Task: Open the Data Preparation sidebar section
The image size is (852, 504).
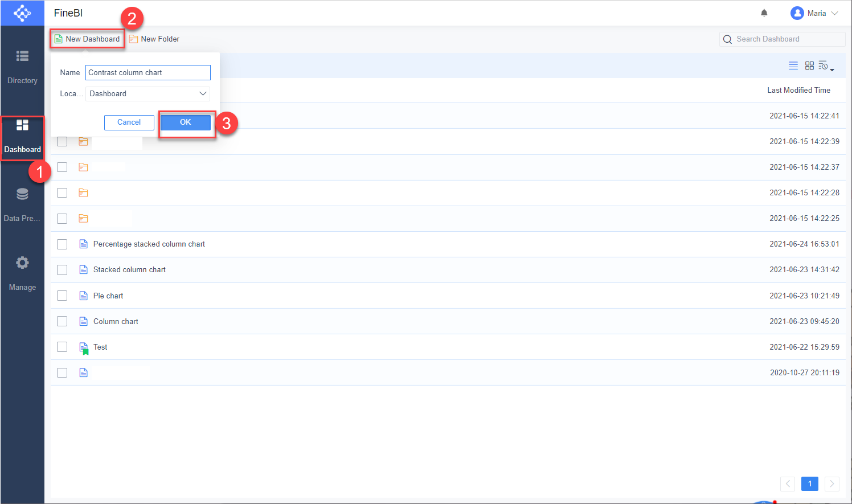Action: (x=22, y=205)
